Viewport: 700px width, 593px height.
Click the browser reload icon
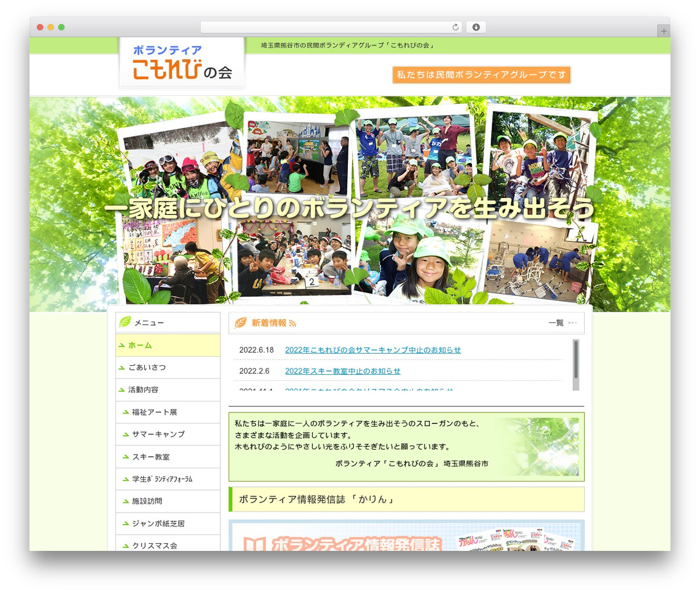(x=455, y=27)
